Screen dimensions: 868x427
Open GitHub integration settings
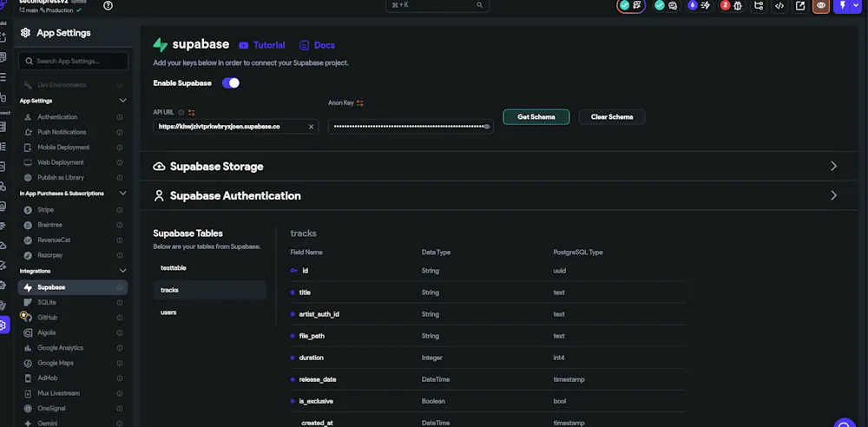(48, 318)
